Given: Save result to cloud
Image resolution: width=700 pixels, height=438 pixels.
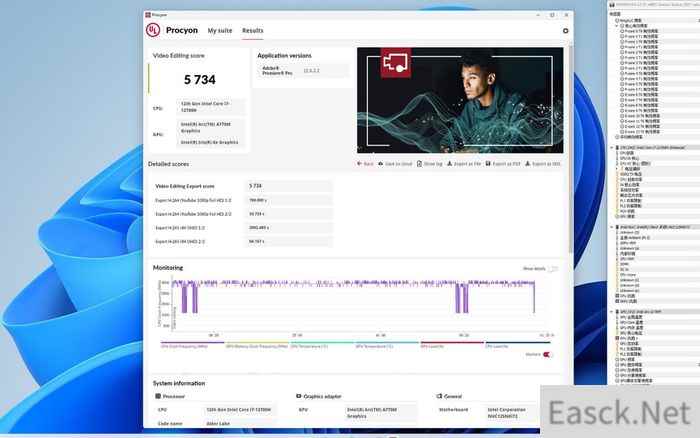Looking at the screenshot, I should tap(395, 164).
